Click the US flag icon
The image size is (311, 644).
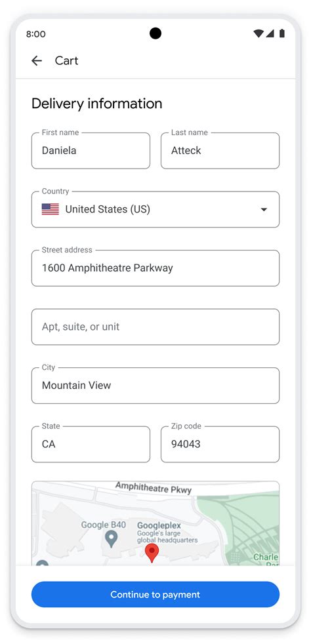point(50,209)
